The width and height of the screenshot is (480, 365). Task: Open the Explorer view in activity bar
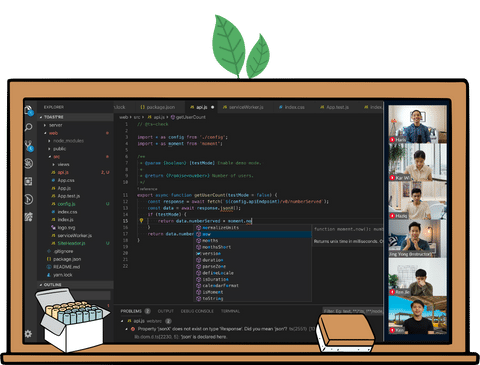[29, 110]
